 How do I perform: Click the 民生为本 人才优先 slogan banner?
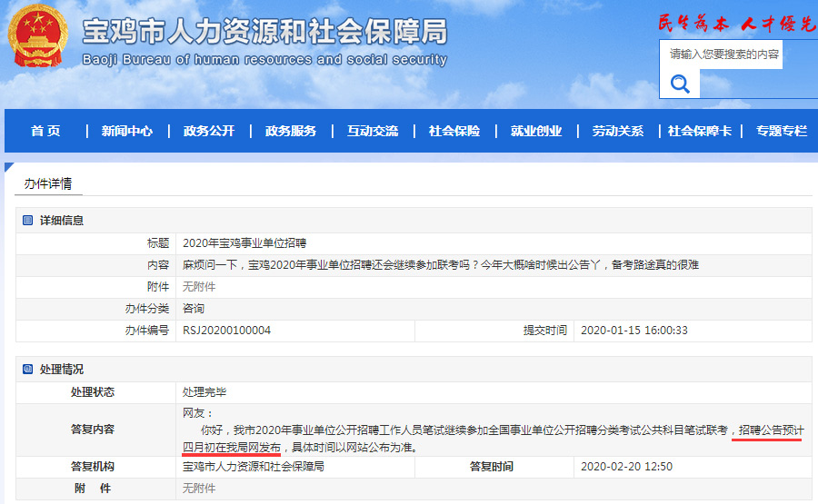(736, 24)
